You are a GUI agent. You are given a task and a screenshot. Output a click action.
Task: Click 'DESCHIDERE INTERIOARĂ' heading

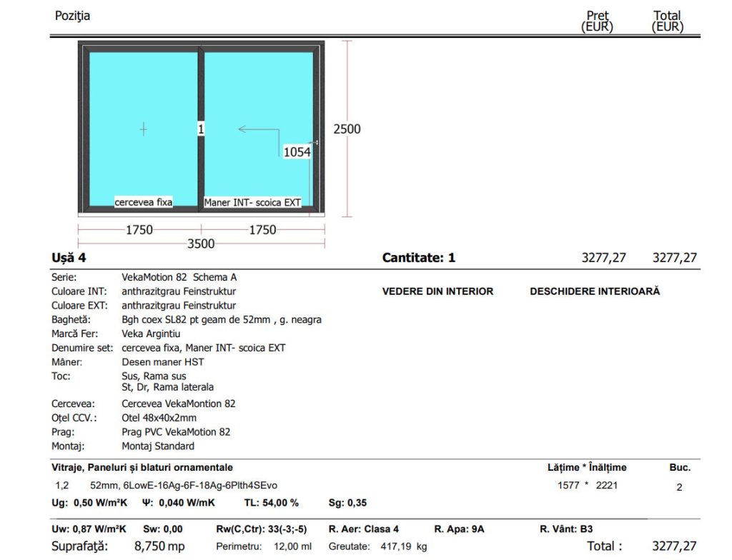595,291
